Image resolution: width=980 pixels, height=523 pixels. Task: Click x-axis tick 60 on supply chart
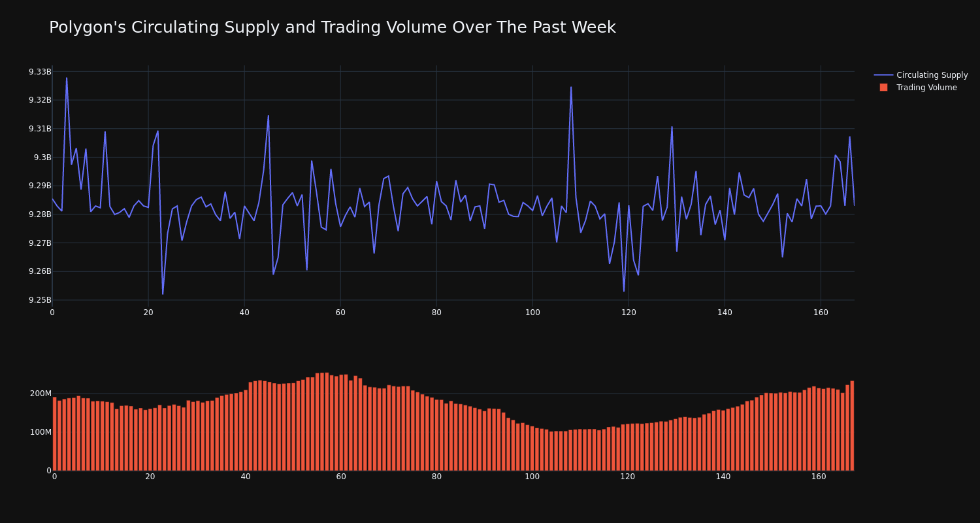pos(340,312)
